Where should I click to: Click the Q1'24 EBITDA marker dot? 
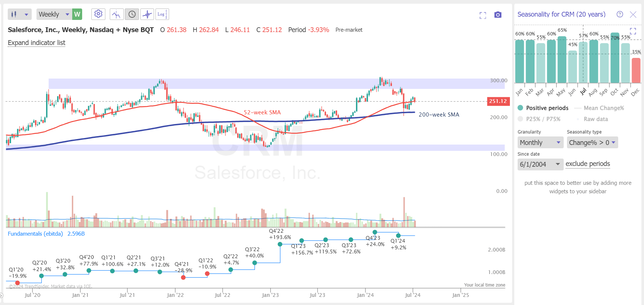tap(398, 235)
